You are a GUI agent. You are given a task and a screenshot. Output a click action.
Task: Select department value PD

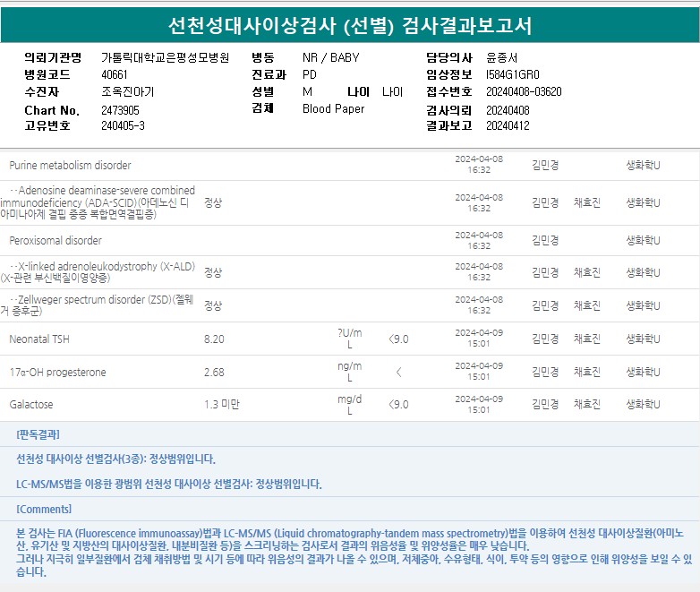(x=310, y=74)
